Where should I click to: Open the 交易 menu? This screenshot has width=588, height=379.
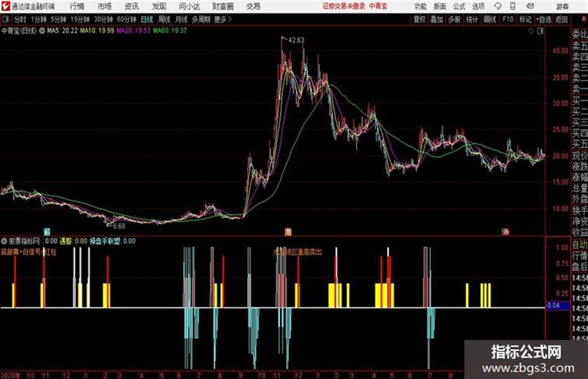[x=253, y=6]
